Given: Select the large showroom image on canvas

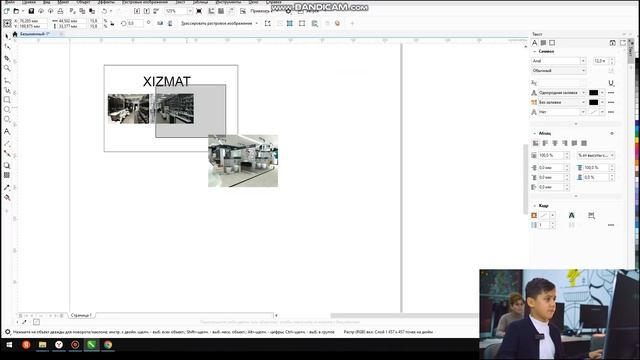Looking at the screenshot, I should [243, 161].
